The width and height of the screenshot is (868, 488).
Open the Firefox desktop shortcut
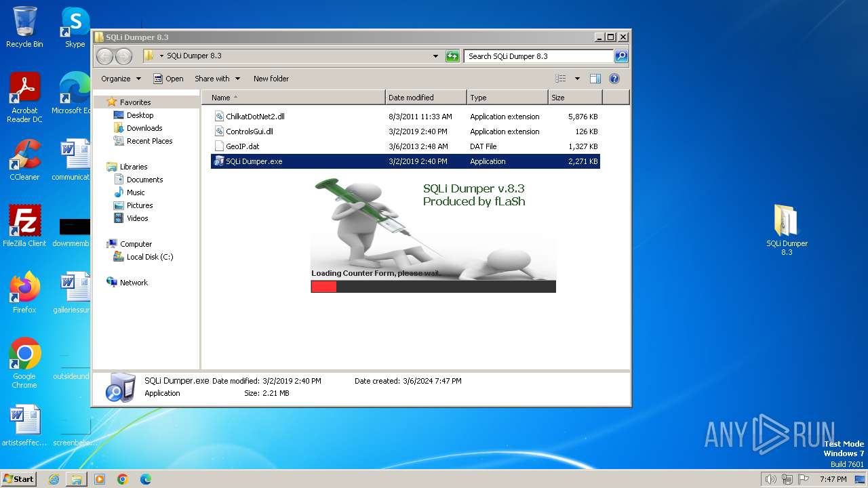[24, 292]
